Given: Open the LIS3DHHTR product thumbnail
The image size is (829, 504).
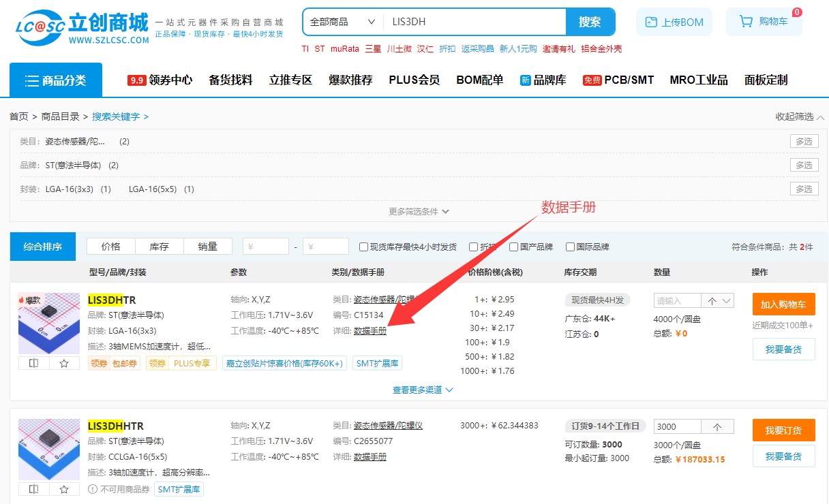Looking at the screenshot, I should point(49,450).
